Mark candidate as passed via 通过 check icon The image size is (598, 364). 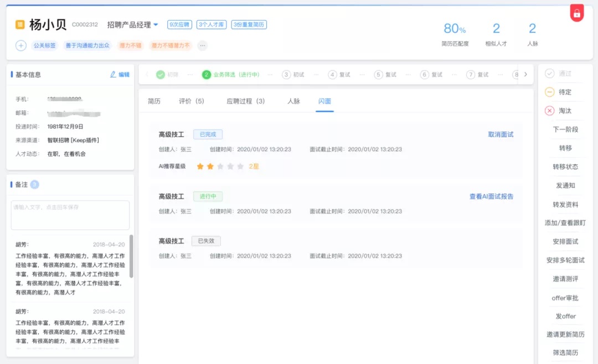tap(549, 73)
